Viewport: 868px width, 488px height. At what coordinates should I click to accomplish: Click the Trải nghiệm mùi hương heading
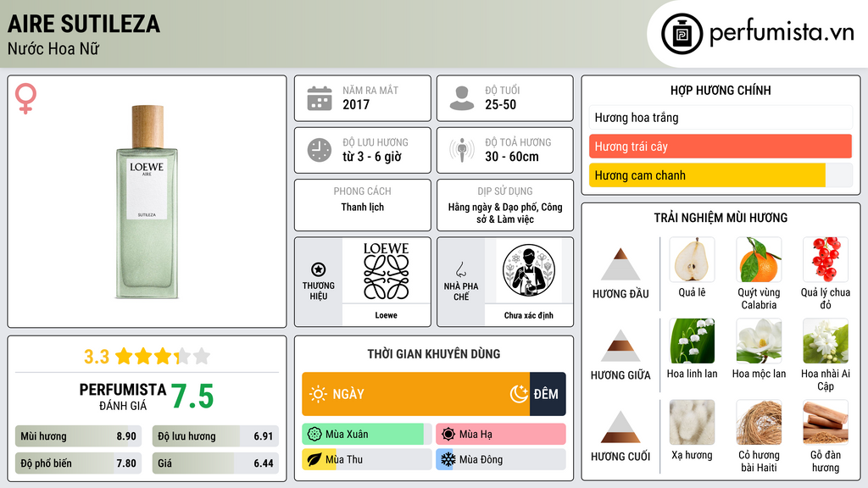click(x=721, y=218)
